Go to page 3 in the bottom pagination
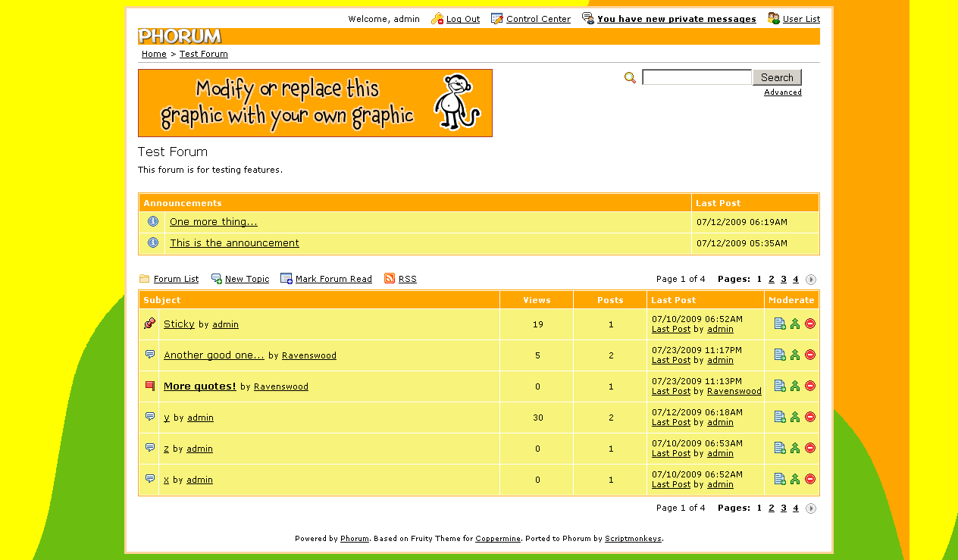Screen dimensions: 958x560 [784, 508]
